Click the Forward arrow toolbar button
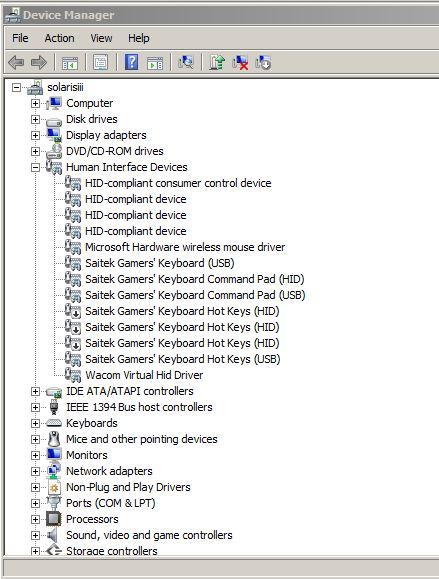Image resolution: width=439 pixels, height=579 pixels. [x=38, y=62]
